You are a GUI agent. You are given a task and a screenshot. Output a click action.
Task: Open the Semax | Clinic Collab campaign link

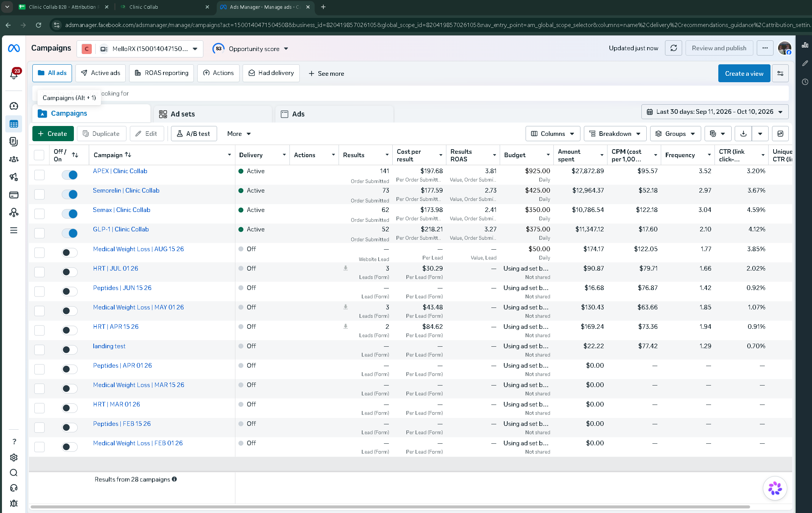tap(121, 210)
